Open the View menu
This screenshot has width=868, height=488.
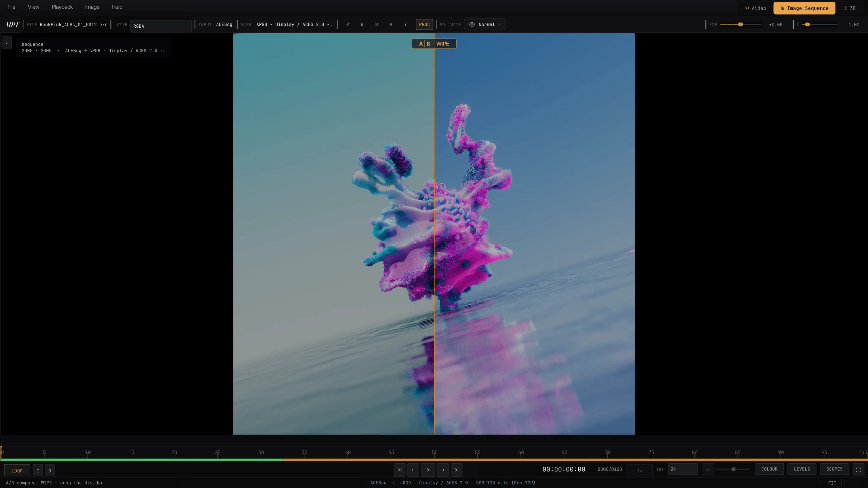pyautogui.click(x=33, y=7)
